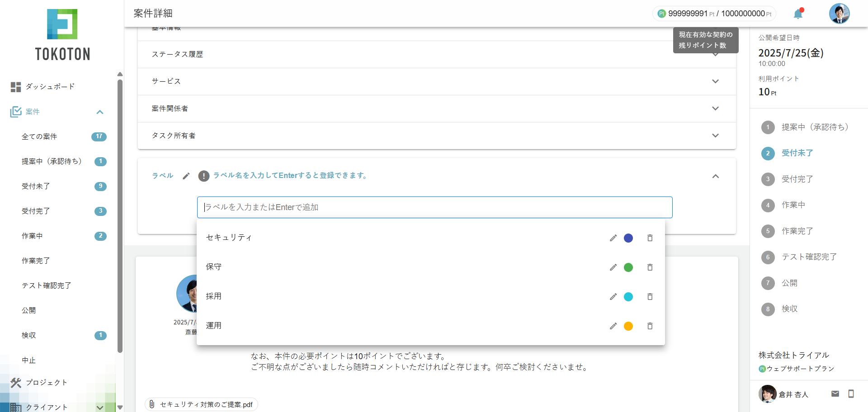The image size is (868, 412).
Task: Open 全ての案件 list in sidebar
Action: 39,137
